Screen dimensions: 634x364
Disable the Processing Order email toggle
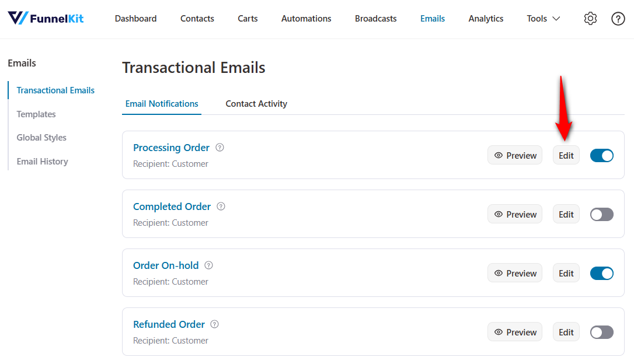coord(601,155)
